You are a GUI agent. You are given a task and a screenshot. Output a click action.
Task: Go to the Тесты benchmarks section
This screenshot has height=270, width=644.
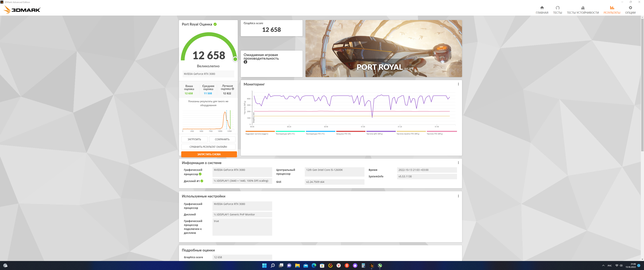557,10
